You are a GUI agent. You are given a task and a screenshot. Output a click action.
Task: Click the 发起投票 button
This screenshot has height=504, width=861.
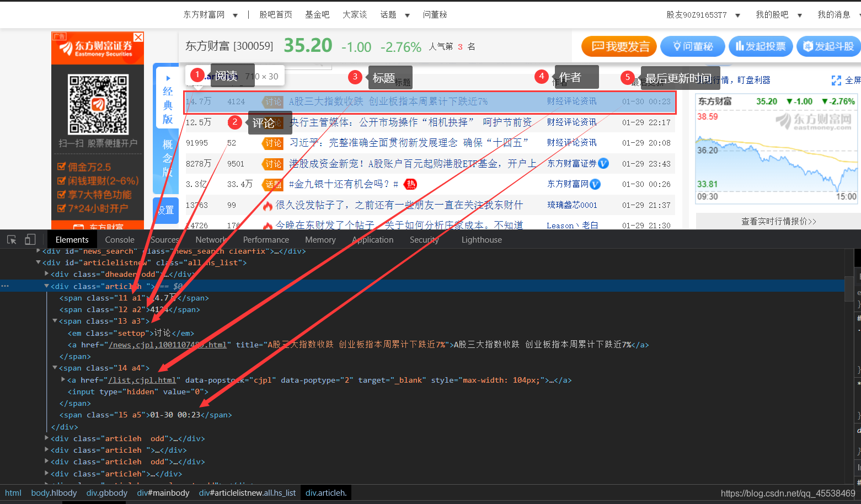pyautogui.click(x=761, y=47)
